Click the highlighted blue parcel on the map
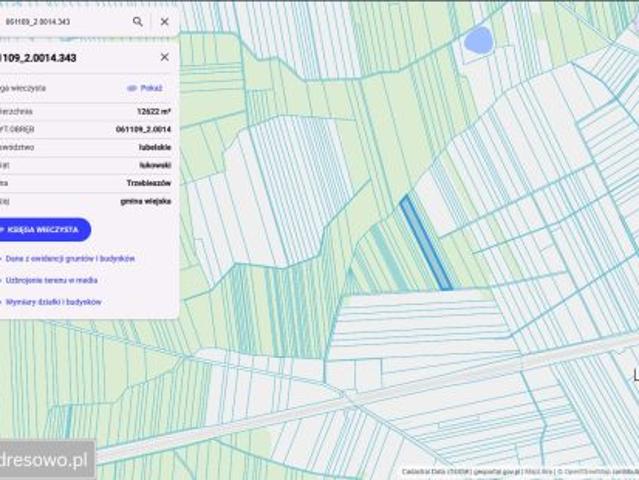The width and height of the screenshot is (639, 480). (426, 243)
